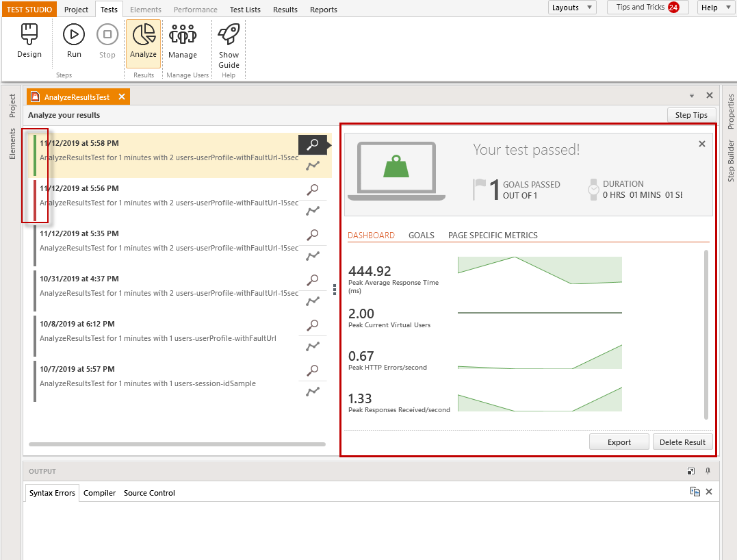This screenshot has width=737, height=560.
Task: Open chart for 10/8/2019 6:12 PM result
Action: (x=313, y=346)
